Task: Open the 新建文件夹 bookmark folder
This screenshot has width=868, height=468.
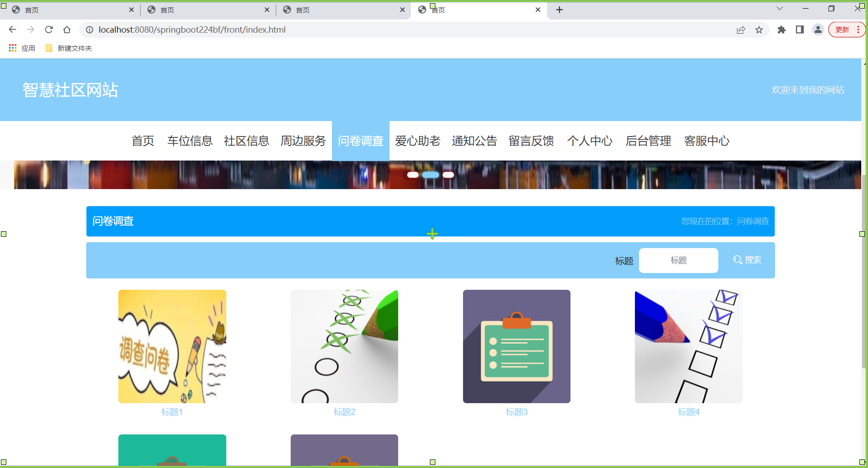Action: tap(68, 48)
